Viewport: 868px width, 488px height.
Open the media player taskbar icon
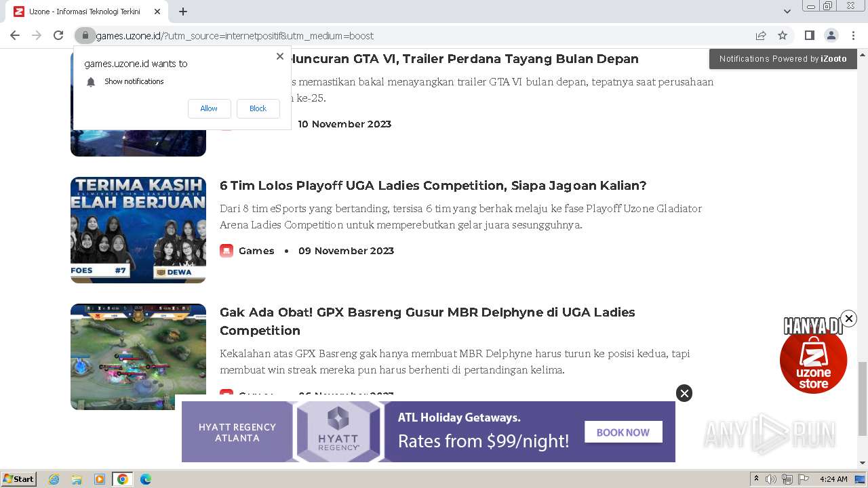click(100, 479)
